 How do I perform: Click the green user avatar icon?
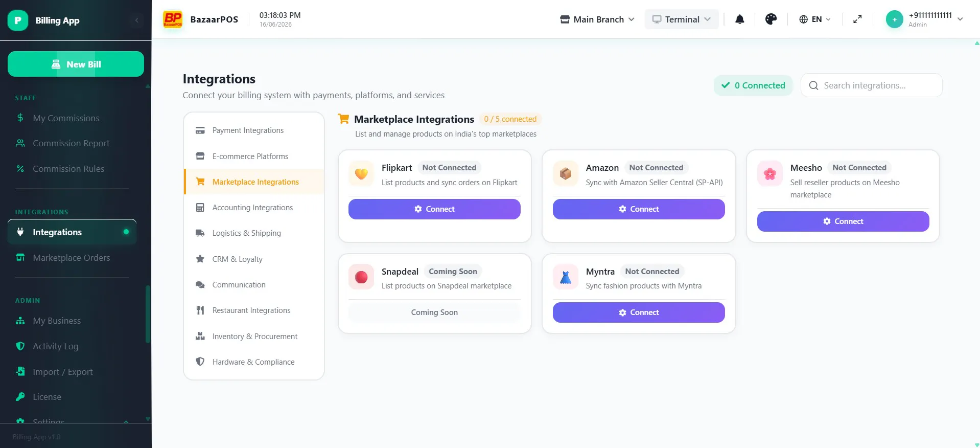pos(895,19)
